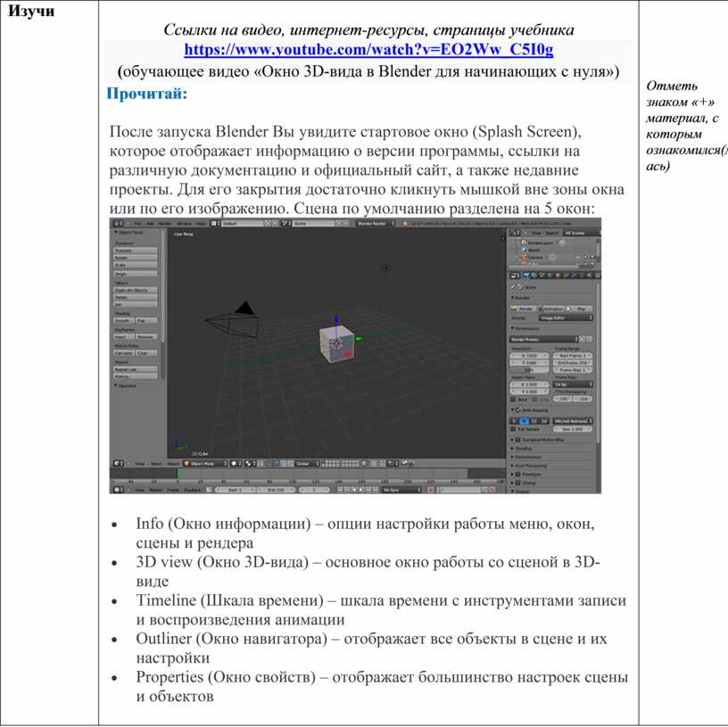Image resolution: width=728 pixels, height=727 pixels.
Task: Click the Translate button in the tool shelf
Action: pyautogui.click(x=135, y=251)
